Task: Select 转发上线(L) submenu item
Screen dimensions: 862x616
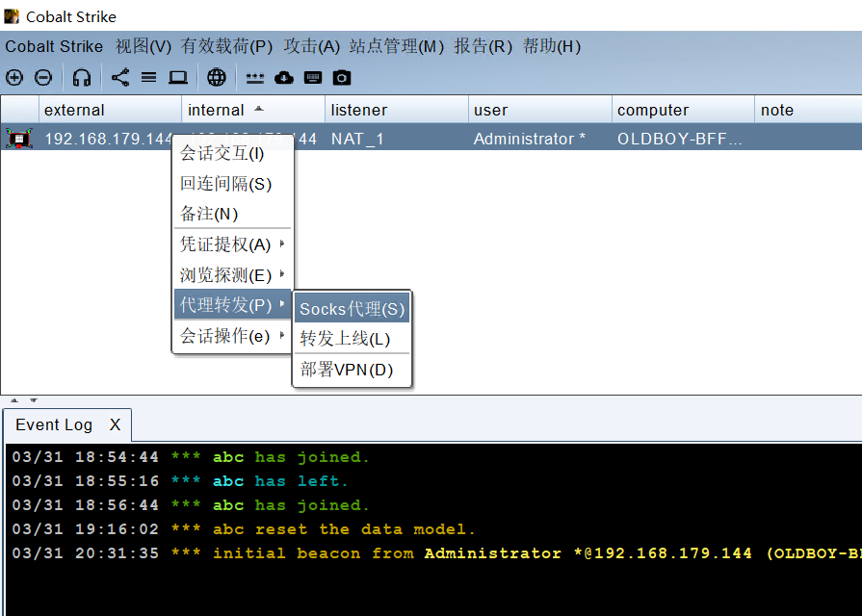Action: tap(352, 339)
